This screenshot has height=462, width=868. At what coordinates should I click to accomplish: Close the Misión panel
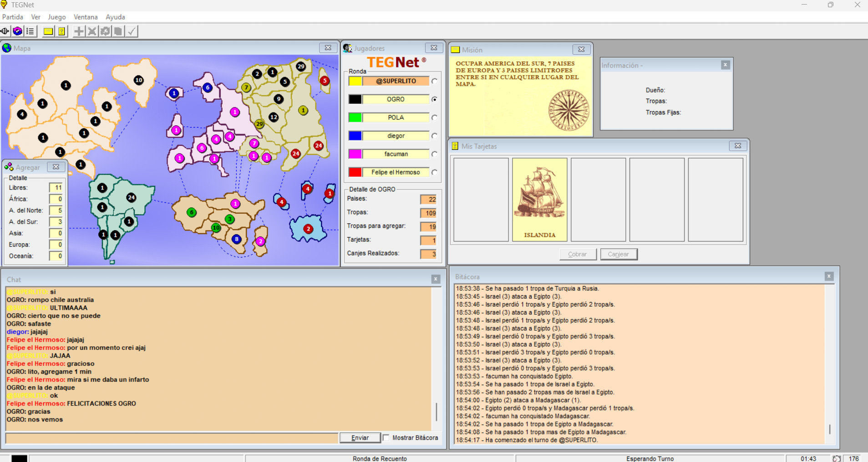point(581,49)
